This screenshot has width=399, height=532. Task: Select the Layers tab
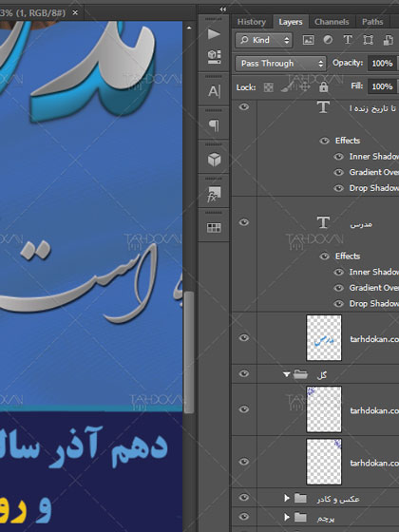click(291, 22)
